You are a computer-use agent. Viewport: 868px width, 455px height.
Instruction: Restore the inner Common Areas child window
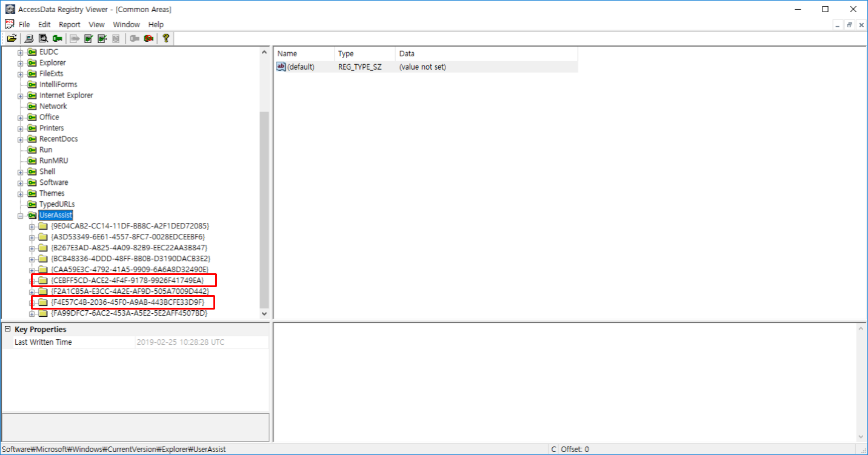pyautogui.click(x=850, y=25)
